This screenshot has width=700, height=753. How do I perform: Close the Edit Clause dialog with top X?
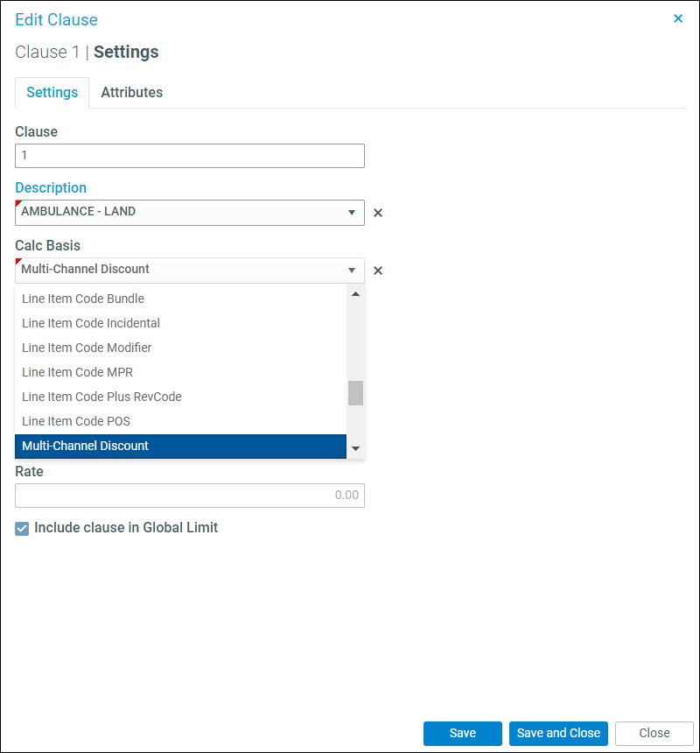click(x=678, y=18)
